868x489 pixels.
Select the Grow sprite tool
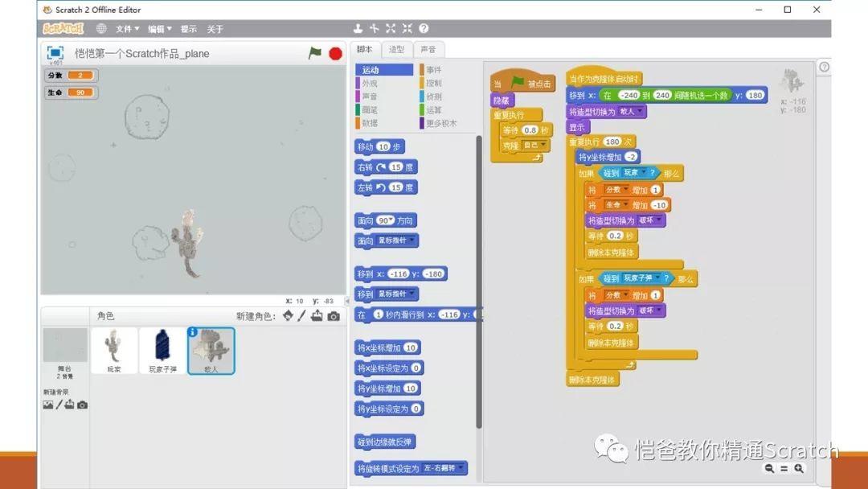(x=391, y=28)
